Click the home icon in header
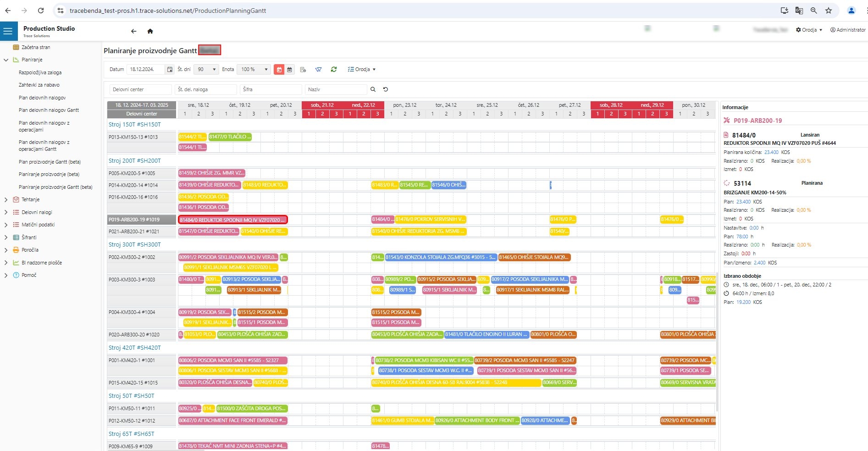868x451 pixels. [x=150, y=31]
